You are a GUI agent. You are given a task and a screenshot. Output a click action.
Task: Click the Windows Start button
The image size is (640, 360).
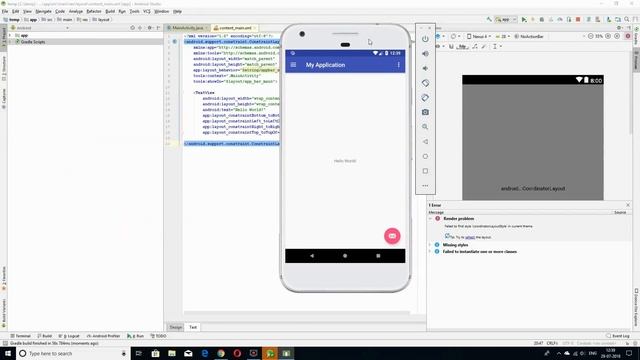[8, 353]
